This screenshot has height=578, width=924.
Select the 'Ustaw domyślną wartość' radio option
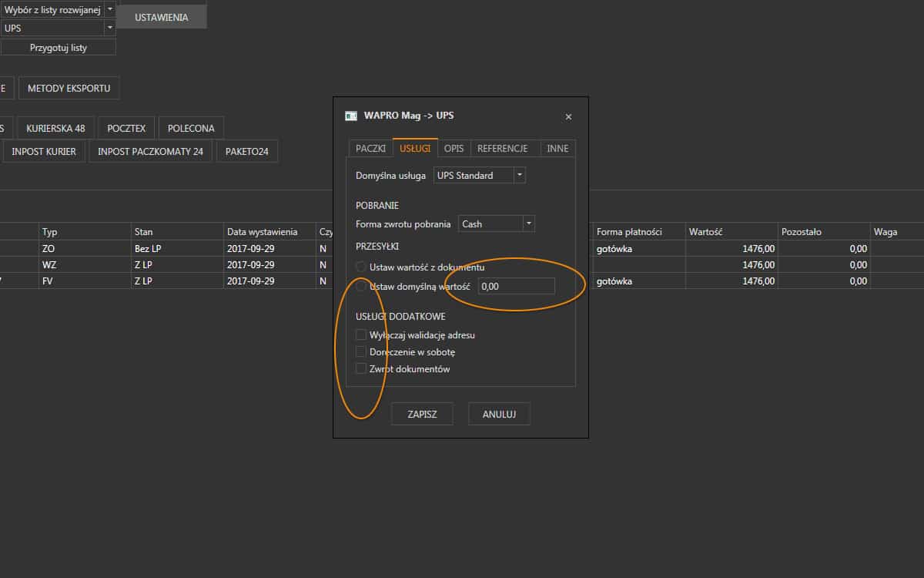pos(361,286)
